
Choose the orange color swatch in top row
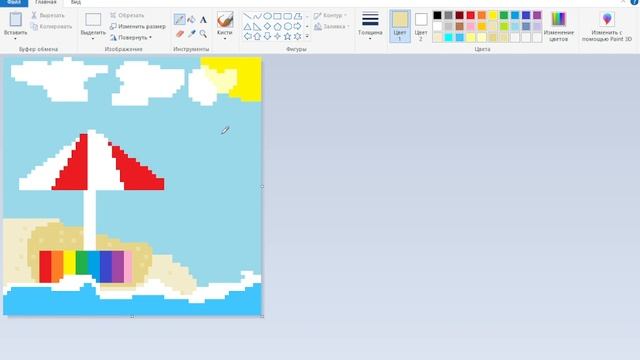coord(482,16)
